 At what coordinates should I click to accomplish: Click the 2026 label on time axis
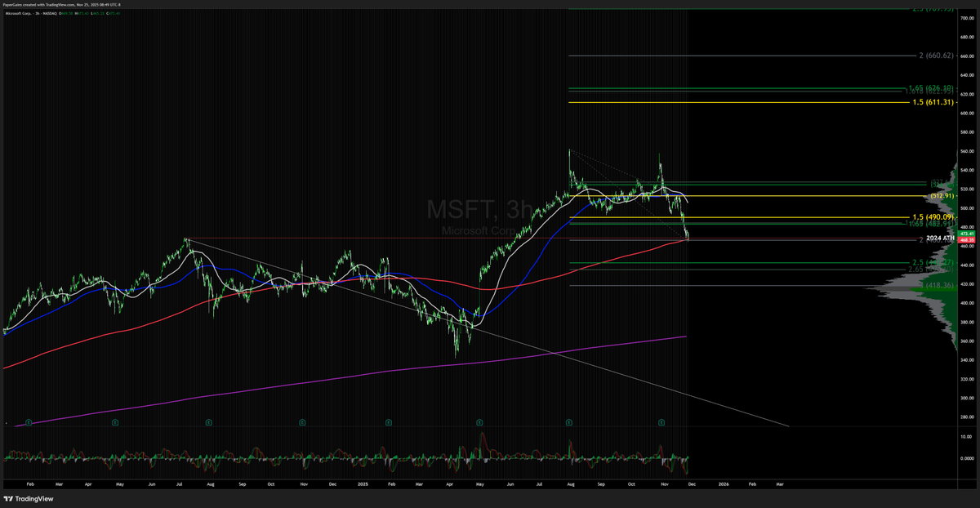[724, 483]
